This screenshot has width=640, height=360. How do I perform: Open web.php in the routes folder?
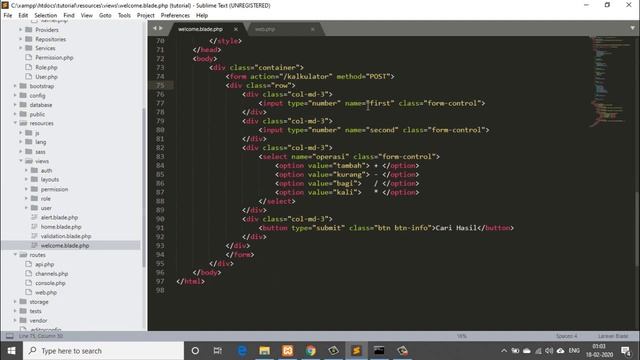click(x=46, y=293)
